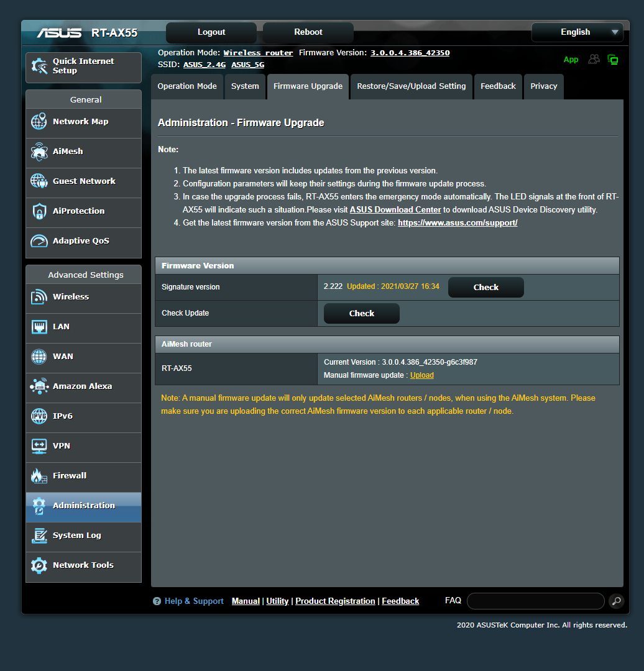Click the System Log notepad icon
644x671 pixels.
[39, 536]
